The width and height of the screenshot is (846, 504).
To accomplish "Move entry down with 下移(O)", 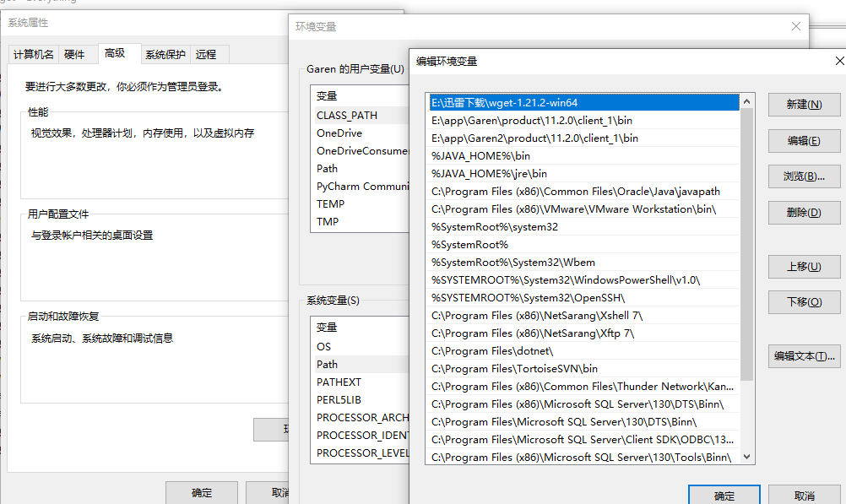I will [804, 302].
